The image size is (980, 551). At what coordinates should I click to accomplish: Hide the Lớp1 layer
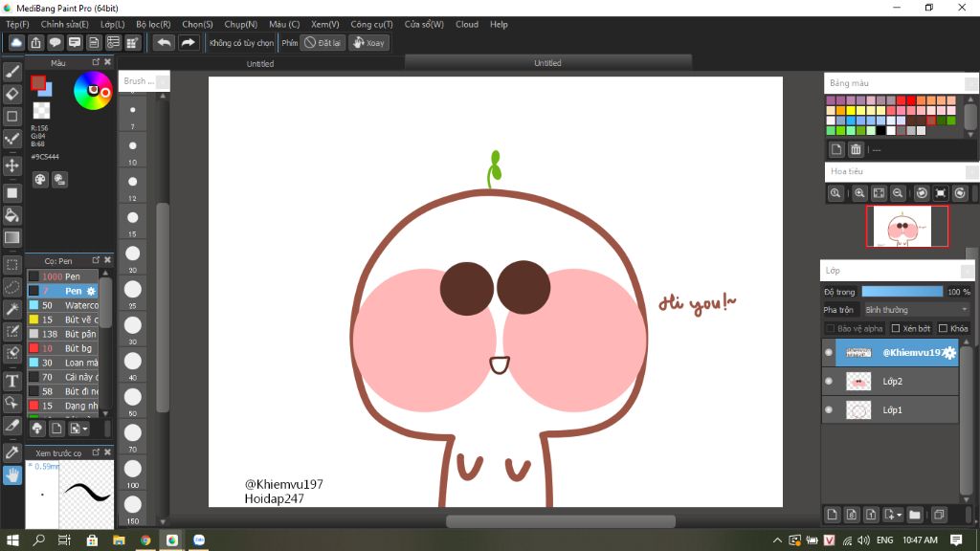(829, 409)
